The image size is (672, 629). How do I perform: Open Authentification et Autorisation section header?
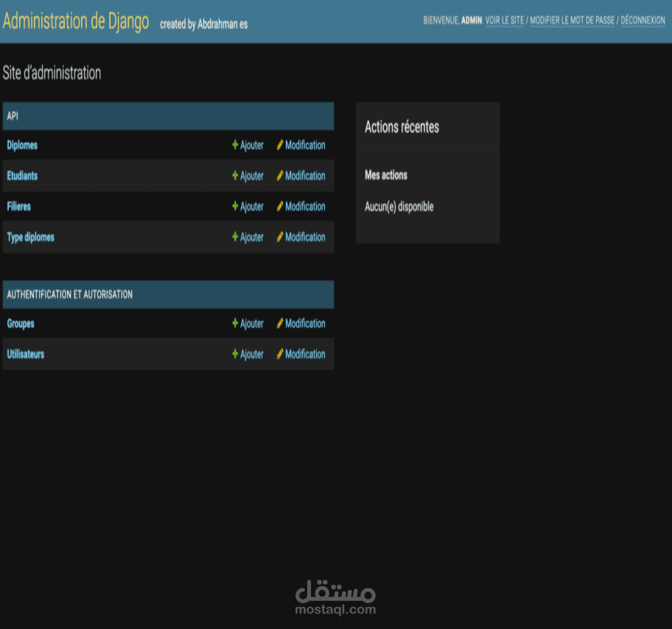pyautogui.click(x=70, y=295)
